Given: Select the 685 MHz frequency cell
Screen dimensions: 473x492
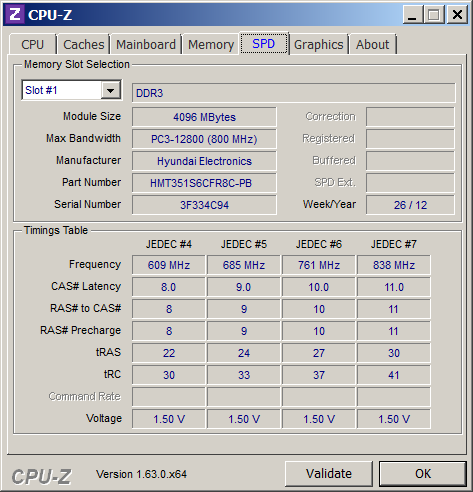Looking at the screenshot, I should [244, 265].
